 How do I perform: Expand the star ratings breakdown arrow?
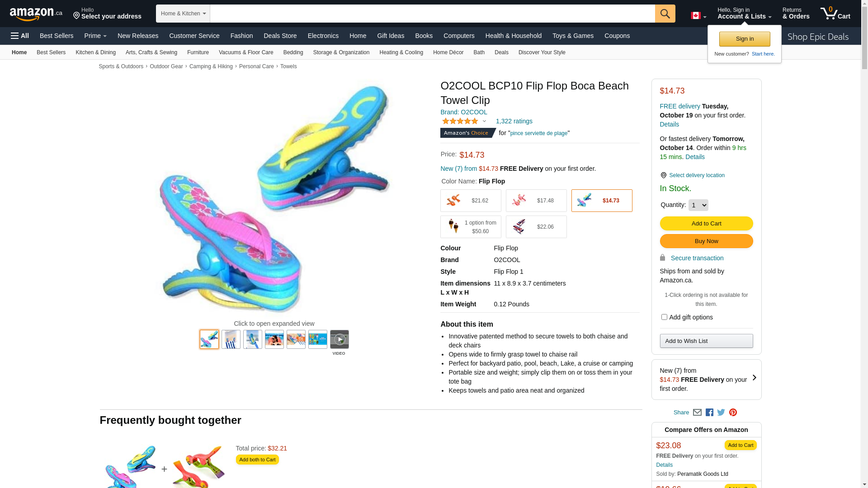coord(484,121)
